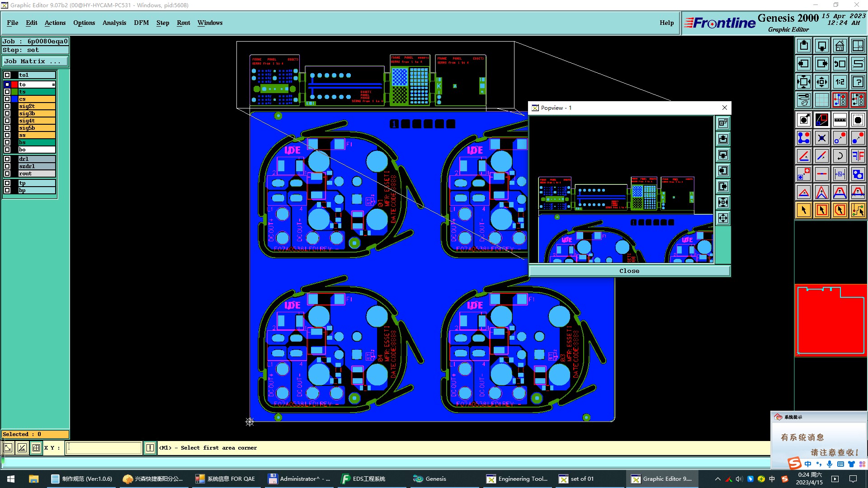
Task: Open the Job Matrix selector
Action: point(35,61)
